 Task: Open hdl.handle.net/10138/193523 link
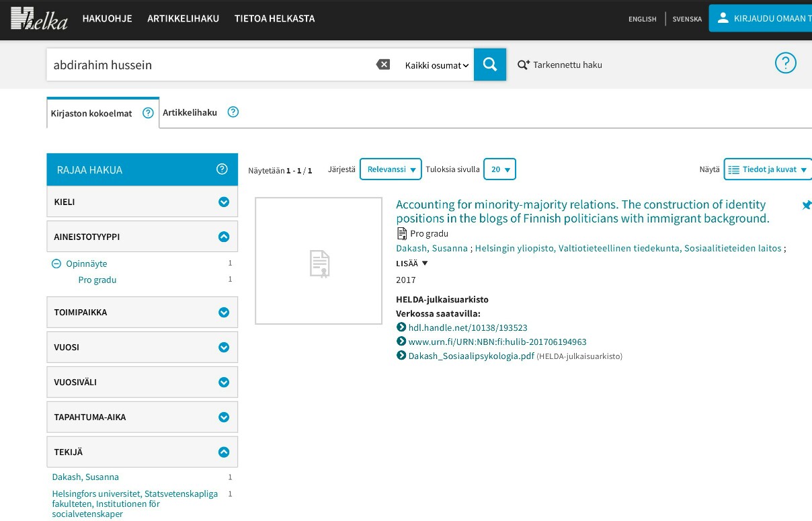468,327
